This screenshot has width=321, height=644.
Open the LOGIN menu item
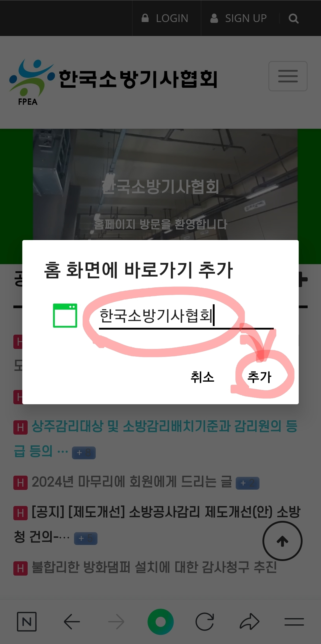click(x=165, y=18)
